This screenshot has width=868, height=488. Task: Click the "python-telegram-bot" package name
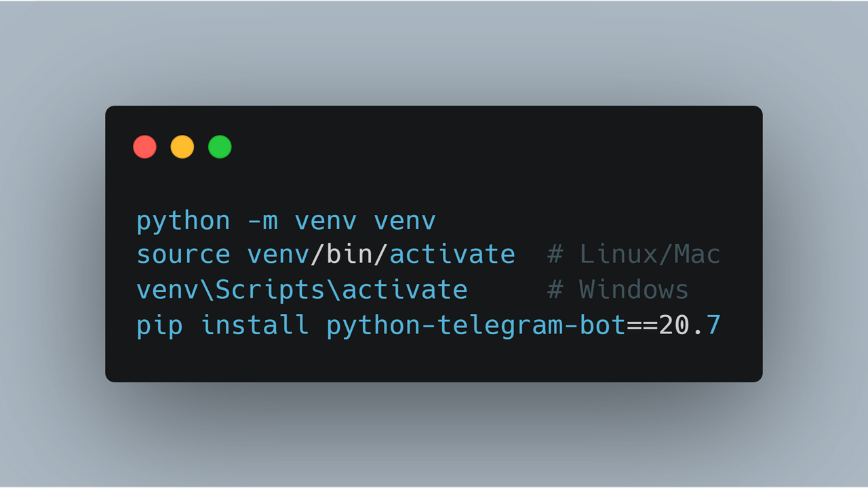(x=475, y=325)
